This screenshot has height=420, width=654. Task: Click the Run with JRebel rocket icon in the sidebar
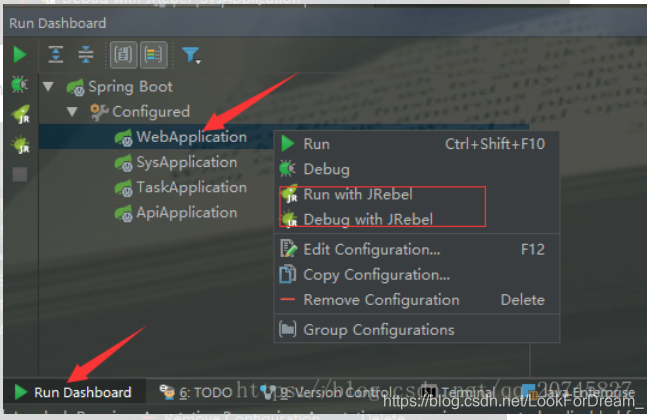[21, 114]
